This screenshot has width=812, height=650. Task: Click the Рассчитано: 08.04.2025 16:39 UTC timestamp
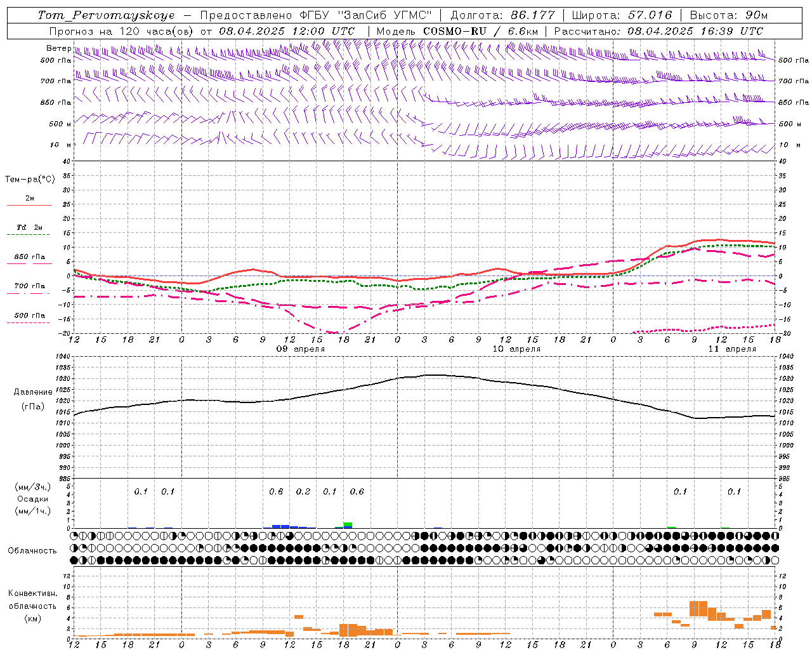coord(658,31)
